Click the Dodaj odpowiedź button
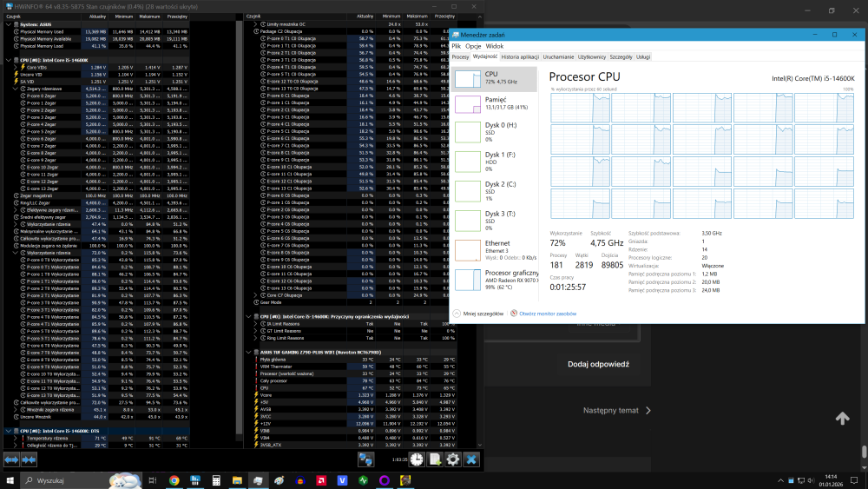Viewport: 868px width, 489px height. [x=598, y=364]
